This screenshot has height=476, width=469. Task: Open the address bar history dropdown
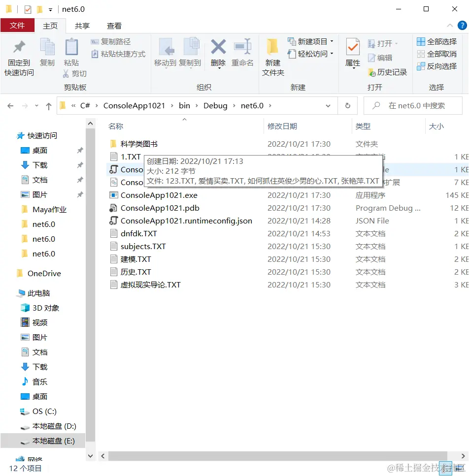[x=328, y=106]
